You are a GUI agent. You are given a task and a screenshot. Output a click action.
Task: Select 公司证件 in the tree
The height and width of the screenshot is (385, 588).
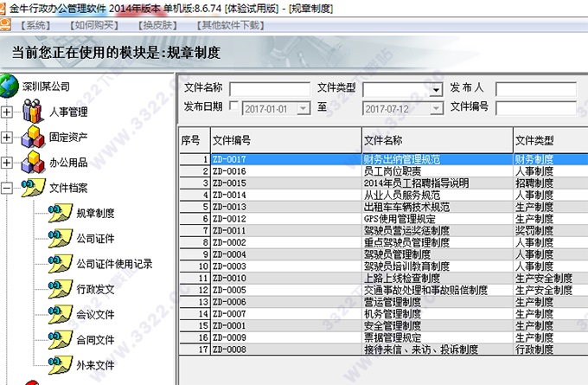(95, 238)
